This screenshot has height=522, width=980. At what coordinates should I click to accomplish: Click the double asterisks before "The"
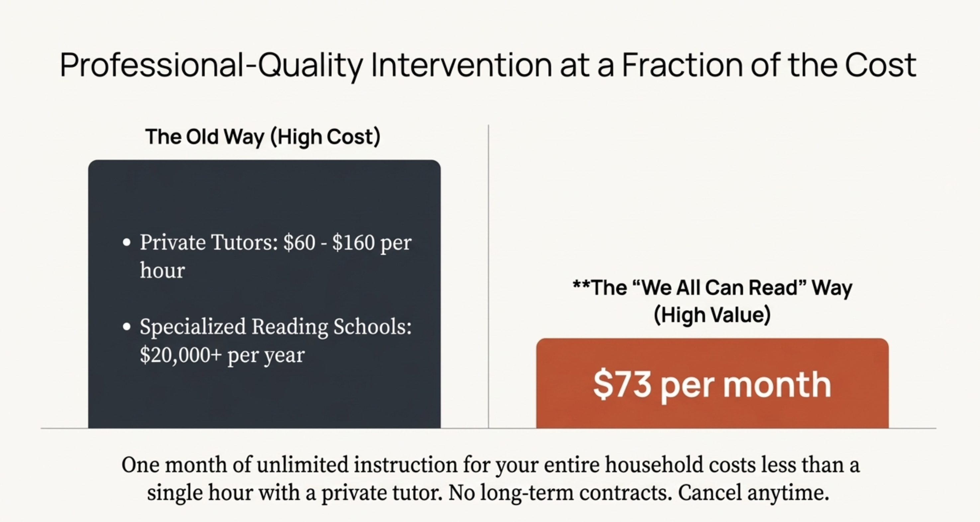point(581,285)
